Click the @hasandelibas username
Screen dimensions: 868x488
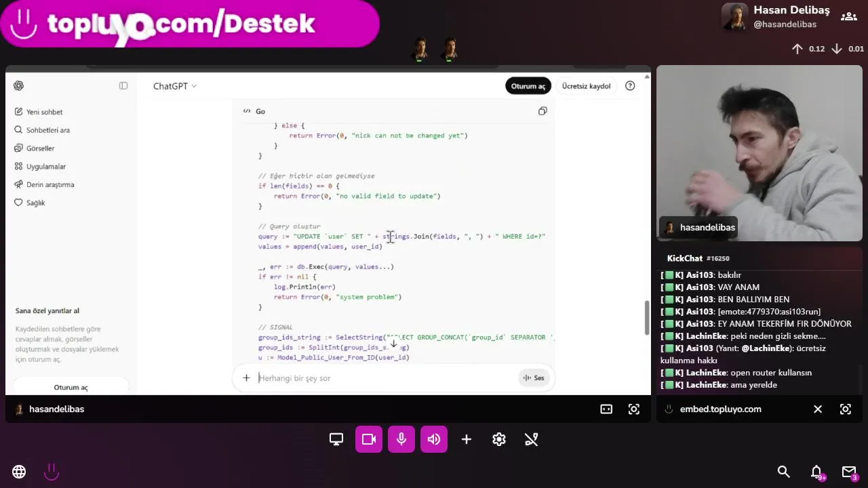pos(785,24)
